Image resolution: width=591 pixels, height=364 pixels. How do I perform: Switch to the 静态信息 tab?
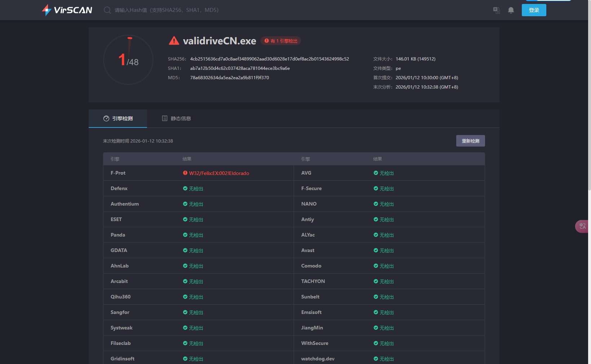click(x=176, y=118)
